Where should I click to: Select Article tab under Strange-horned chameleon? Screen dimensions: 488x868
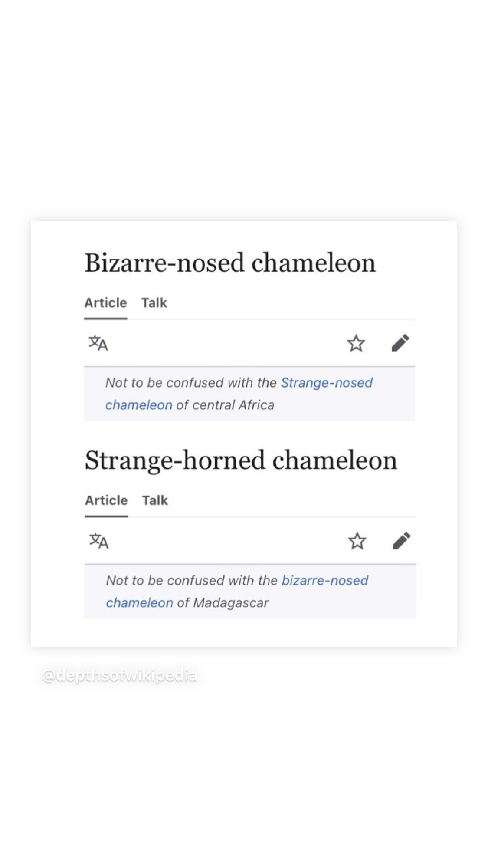point(106,500)
